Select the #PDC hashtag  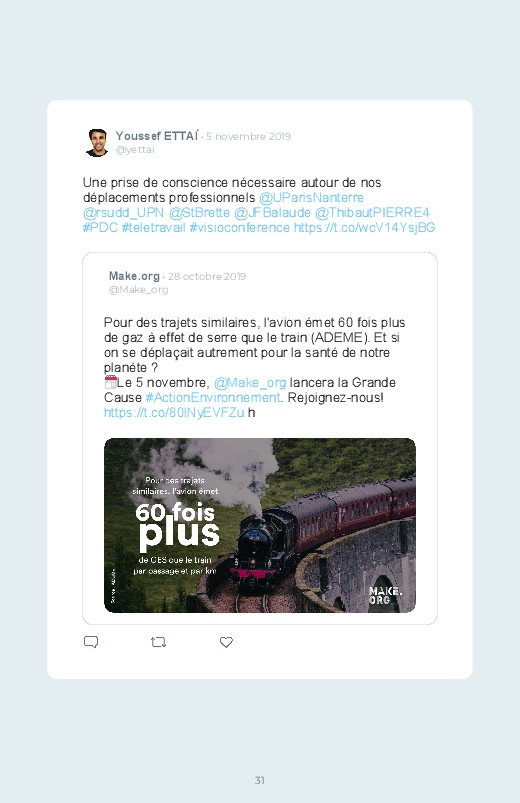coord(100,227)
